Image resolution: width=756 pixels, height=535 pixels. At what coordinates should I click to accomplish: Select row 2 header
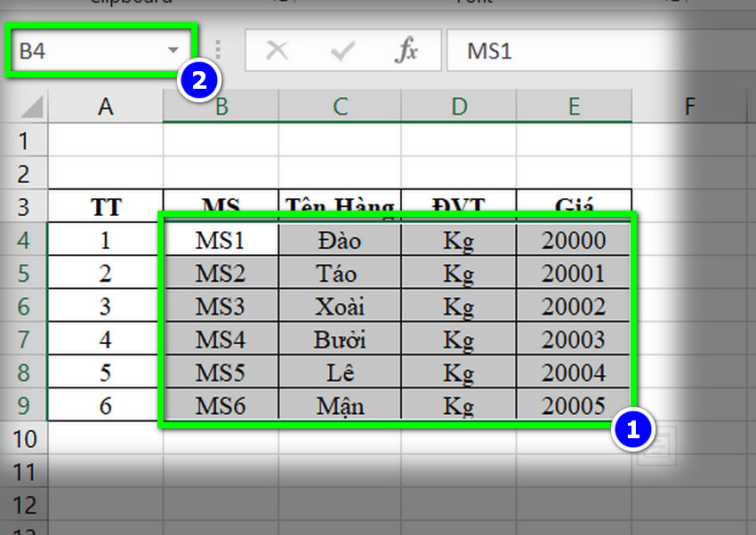click(24, 173)
